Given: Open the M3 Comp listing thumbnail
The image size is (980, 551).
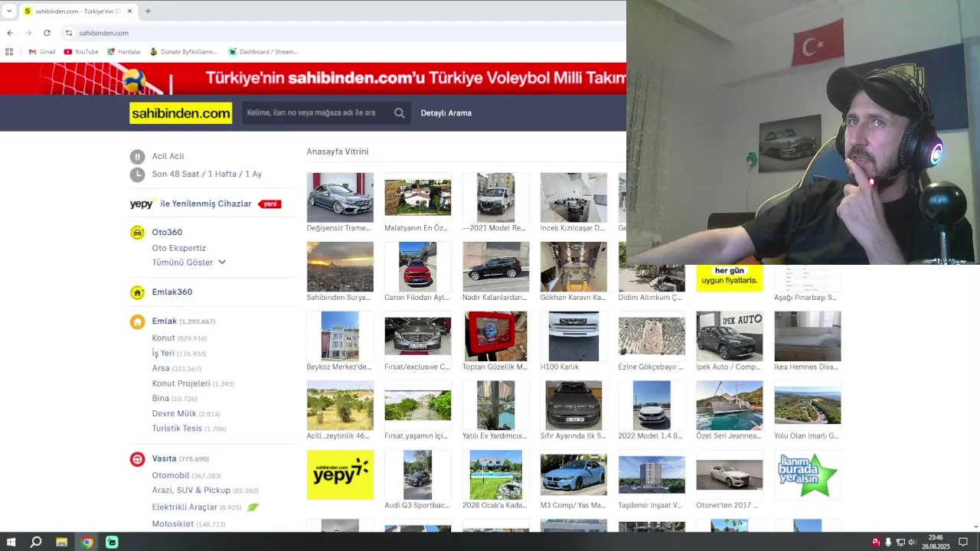Looking at the screenshot, I should [573, 475].
